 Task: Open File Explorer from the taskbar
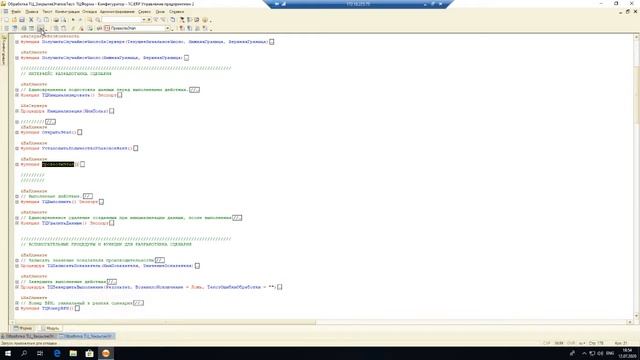[x=73, y=353]
